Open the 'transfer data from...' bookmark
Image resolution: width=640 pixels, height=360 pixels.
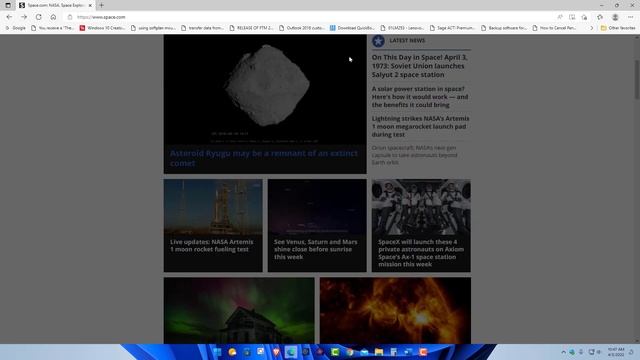pyautogui.click(x=202, y=28)
